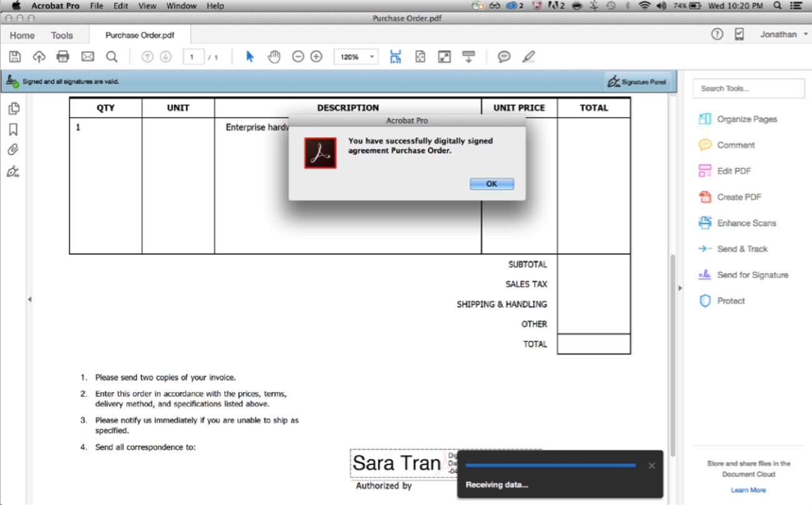
Task: Send the file by email envelope icon
Action: (x=87, y=57)
